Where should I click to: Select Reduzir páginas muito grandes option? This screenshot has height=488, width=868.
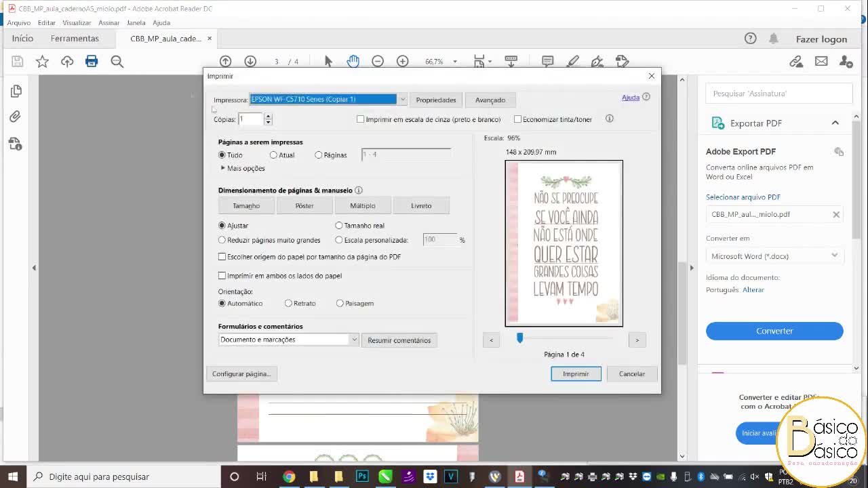coord(222,240)
